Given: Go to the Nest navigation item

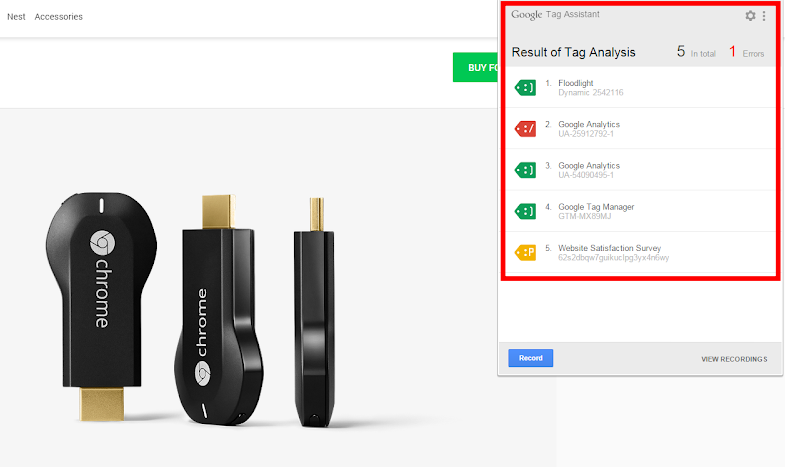Looking at the screenshot, I should coord(16,17).
